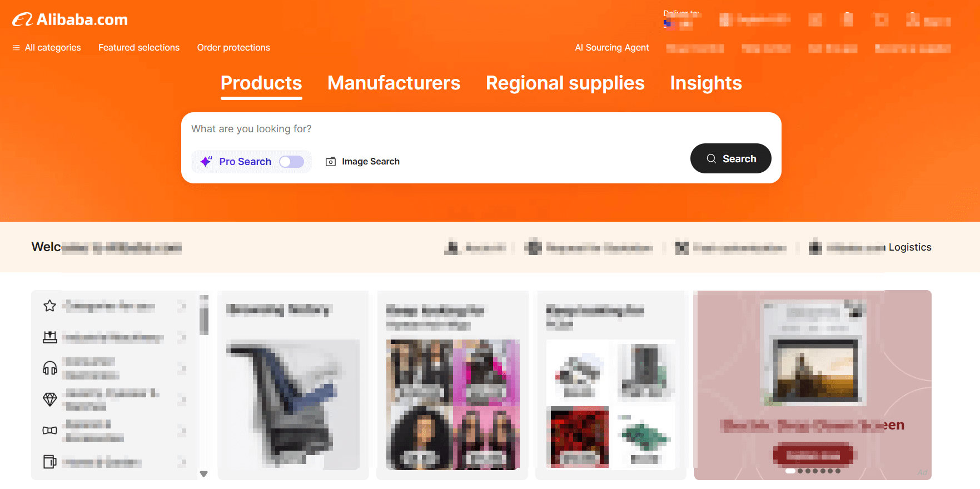
Task: Click the glasses accessories category icon
Action: coord(50,430)
